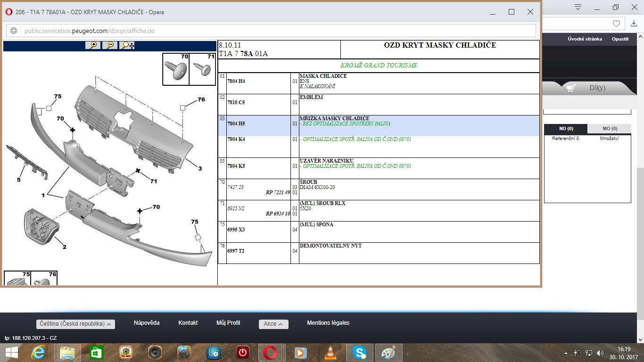This screenshot has width=644, height=362.
Task: Click the screw 70 thumbnail image
Action: point(176,69)
